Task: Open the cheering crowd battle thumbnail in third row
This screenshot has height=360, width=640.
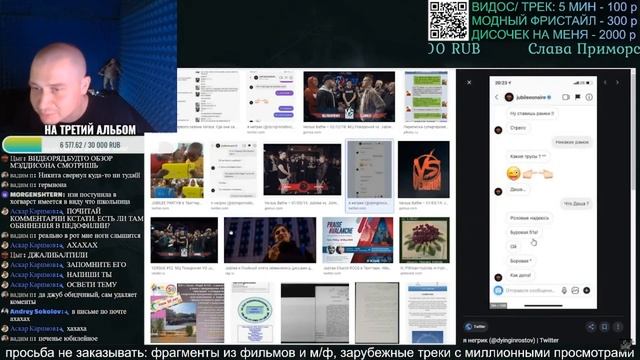Action: coord(184,240)
